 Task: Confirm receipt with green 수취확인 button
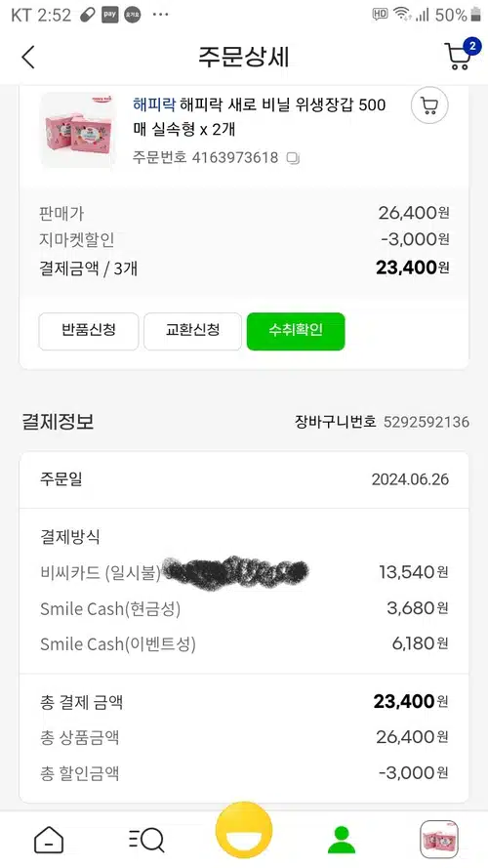(x=296, y=331)
